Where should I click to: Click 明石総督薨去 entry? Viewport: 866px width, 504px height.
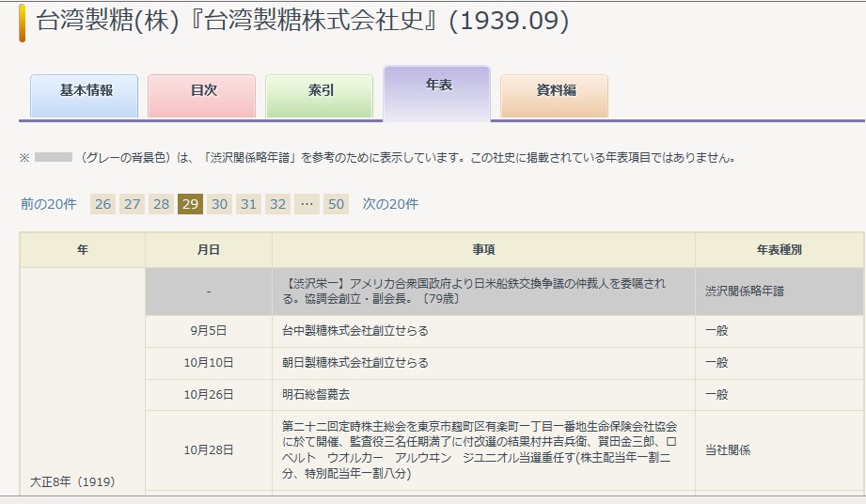[316, 395]
